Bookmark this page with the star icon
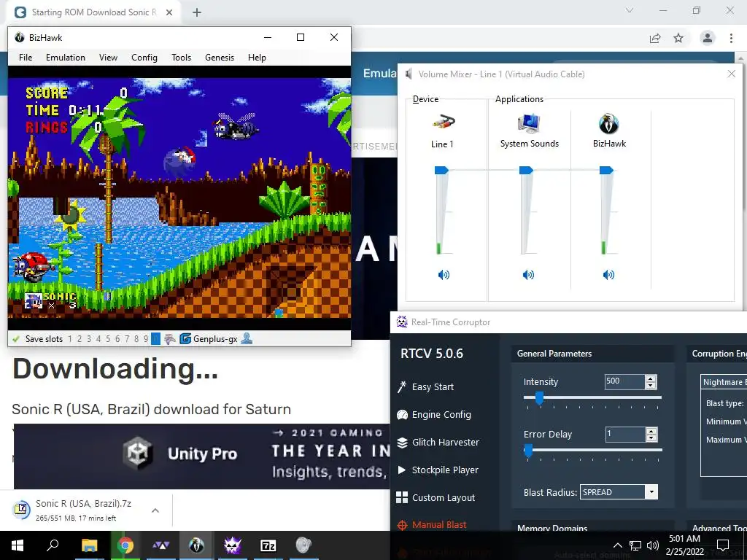 pos(678,38)
